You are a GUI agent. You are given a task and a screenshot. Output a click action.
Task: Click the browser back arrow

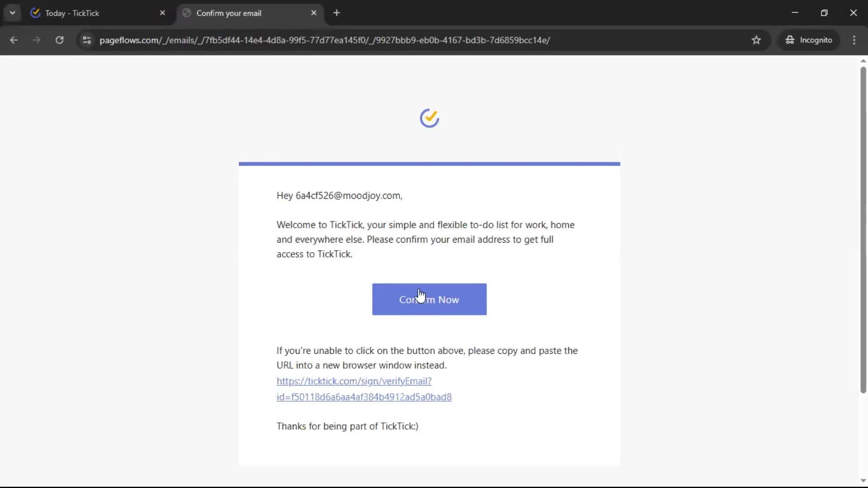pos(14,40)
